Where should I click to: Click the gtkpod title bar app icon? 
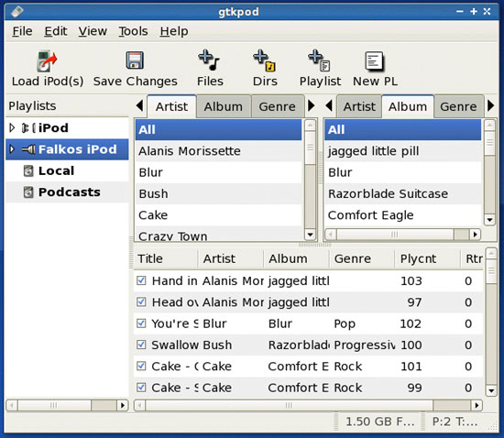tap(17, 12)
